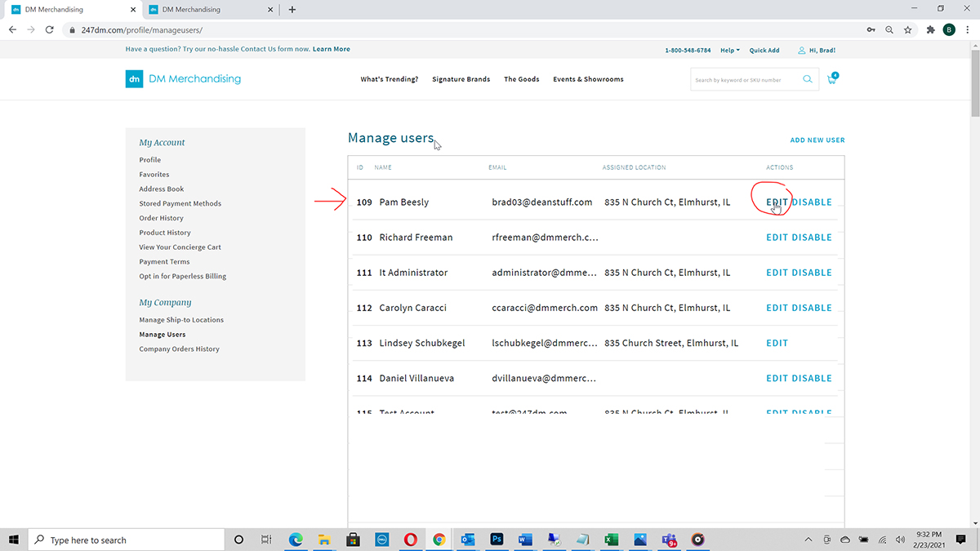Bookmark this page with the star
980x551 pixels.
[908, 29]
